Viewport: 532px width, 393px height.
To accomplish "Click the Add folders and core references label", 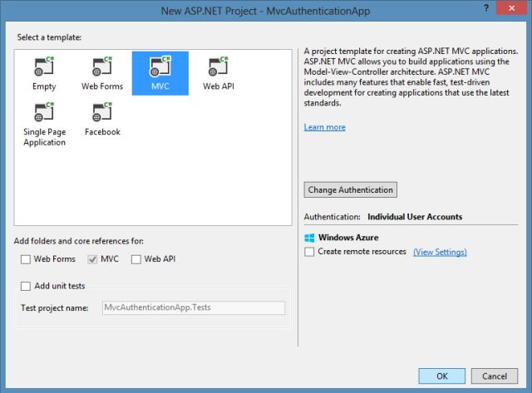I will (79, 241).
